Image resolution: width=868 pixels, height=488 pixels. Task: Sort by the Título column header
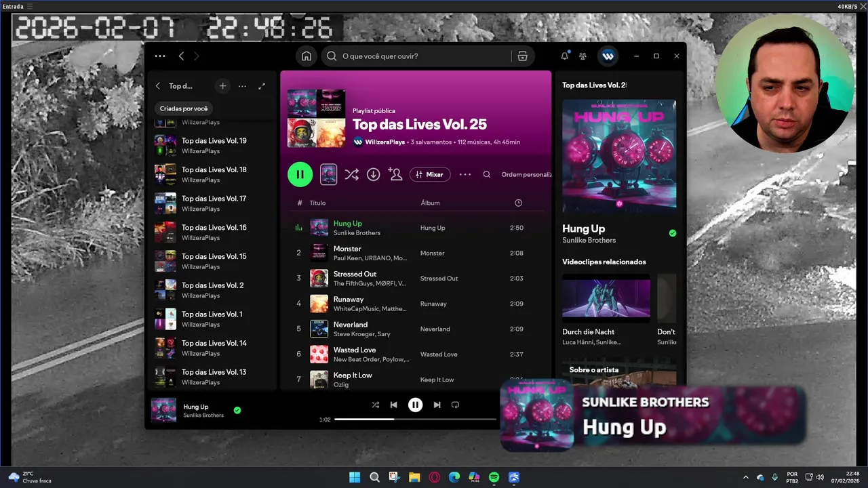click(x=317, y=203)
